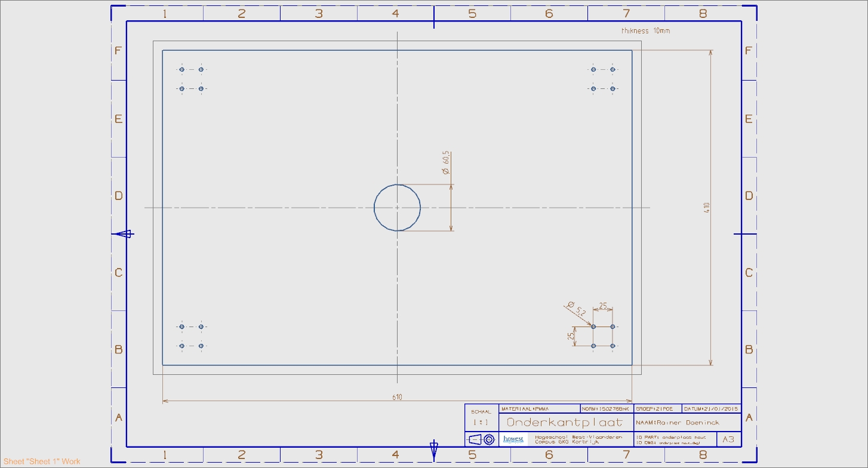
Task: Select the Onderkantplaat drawing title
Action: click(564, 423)
